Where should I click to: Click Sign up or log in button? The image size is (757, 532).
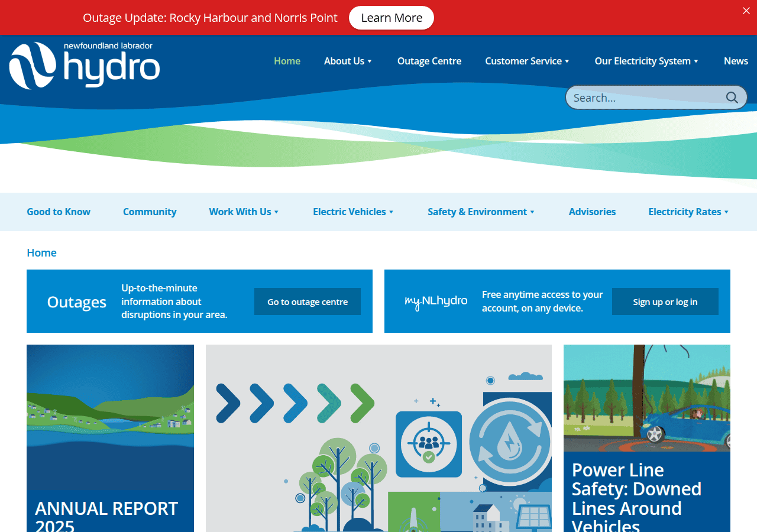click(x=665, y=301)
